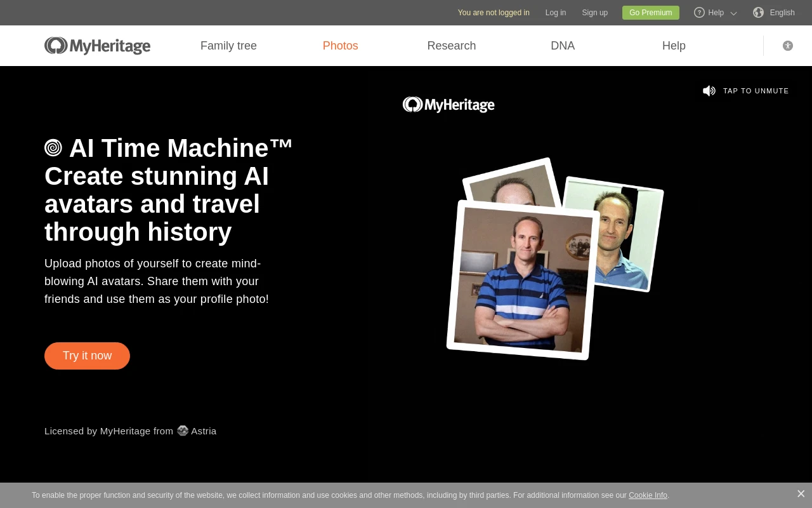Click the Astria logo near the license text
The width and height of the screenshot is (812, 508).
click(183, 431)
